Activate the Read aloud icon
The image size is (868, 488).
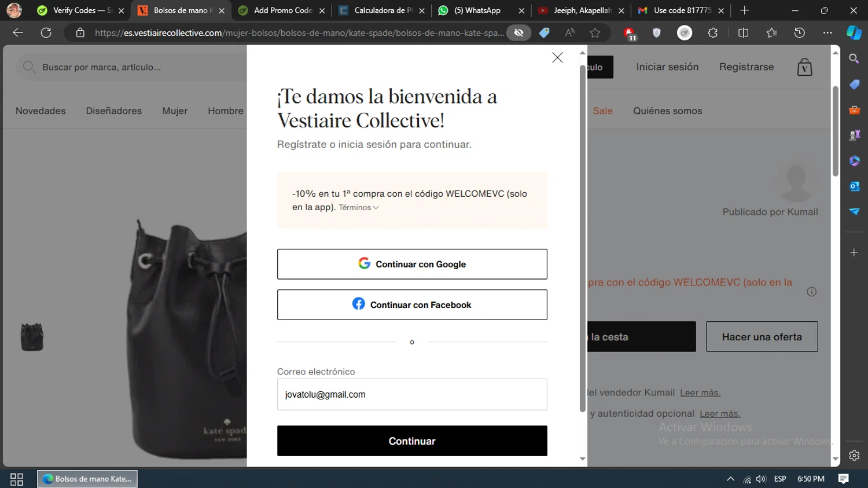tap(570, 33)
